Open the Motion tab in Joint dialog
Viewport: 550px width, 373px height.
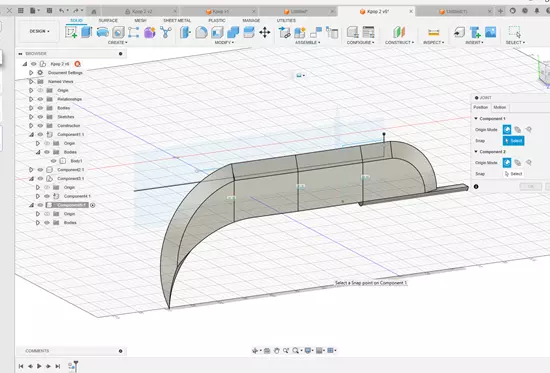499,107
